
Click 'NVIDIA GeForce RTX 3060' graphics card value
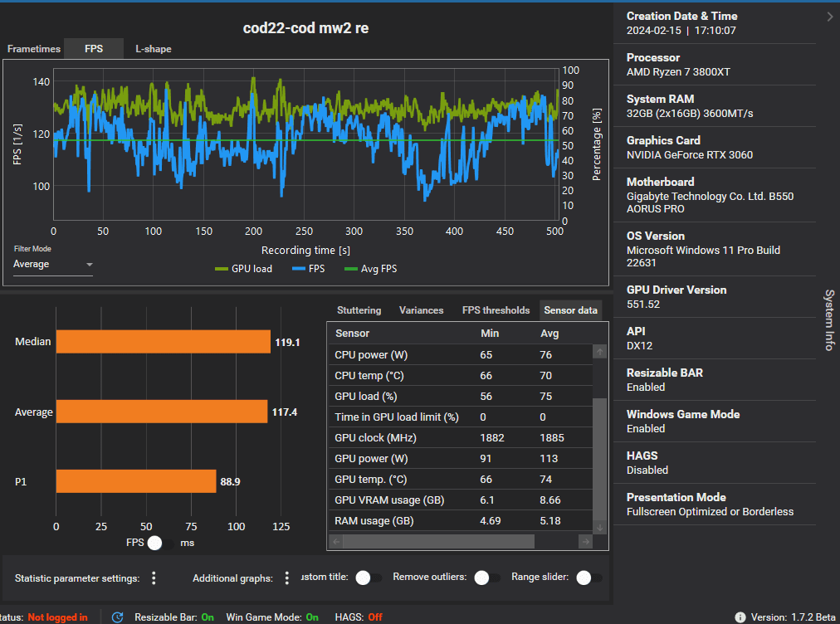(690, 155)
